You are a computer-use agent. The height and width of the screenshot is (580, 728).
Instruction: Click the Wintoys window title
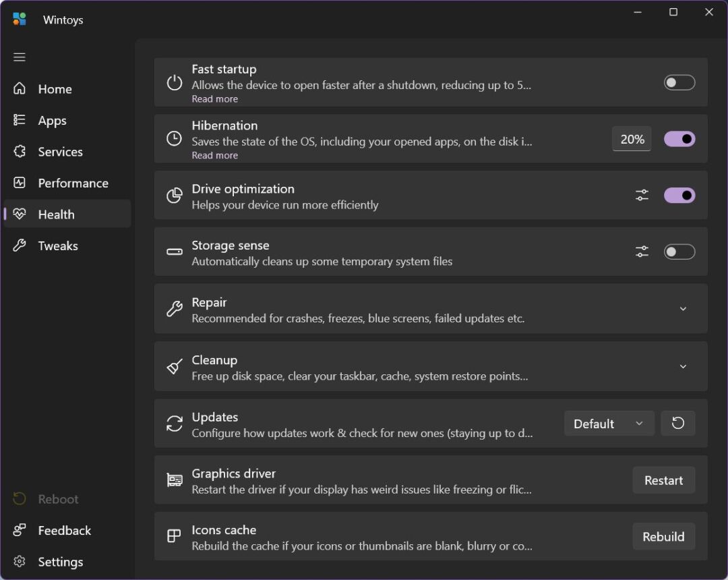point(63,20)
